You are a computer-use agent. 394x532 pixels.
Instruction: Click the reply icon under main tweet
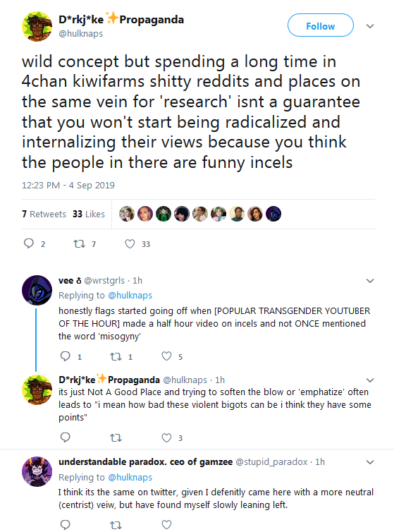29,243
